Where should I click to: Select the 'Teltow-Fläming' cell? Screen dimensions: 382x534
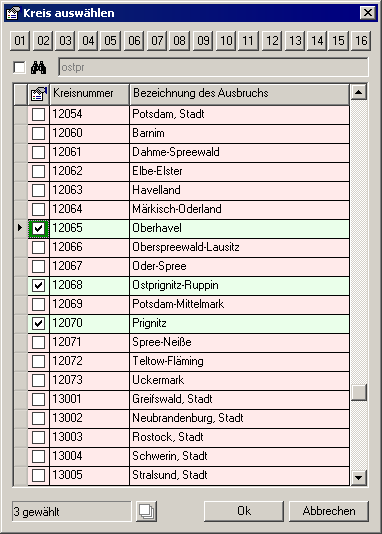click(x=239, y=362)
